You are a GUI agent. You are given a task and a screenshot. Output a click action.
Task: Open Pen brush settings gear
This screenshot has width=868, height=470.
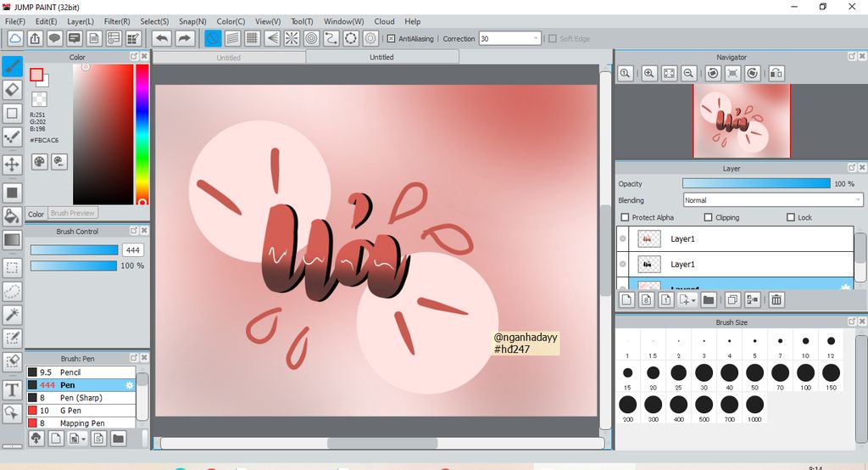[x=130, y=385]
